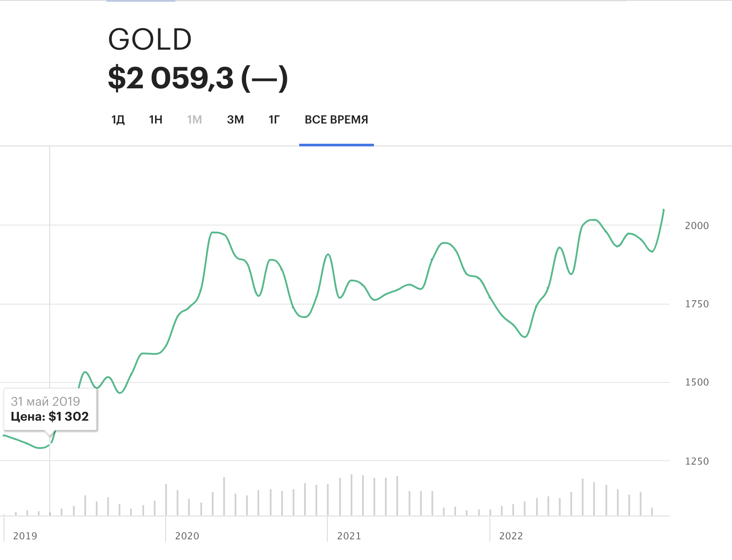The height and width of the screenshot is (560, 732).
Task: Click the 2021 year axis label
Action: tap(349, 536)
